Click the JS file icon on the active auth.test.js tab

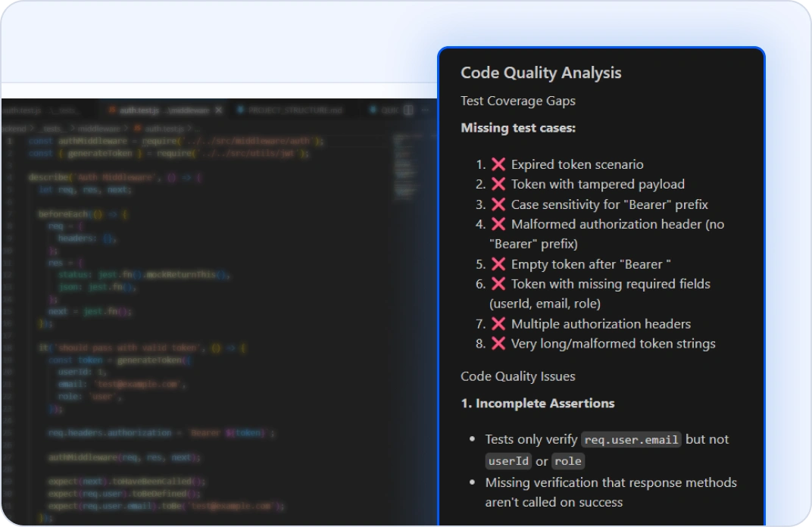point(113,111)
